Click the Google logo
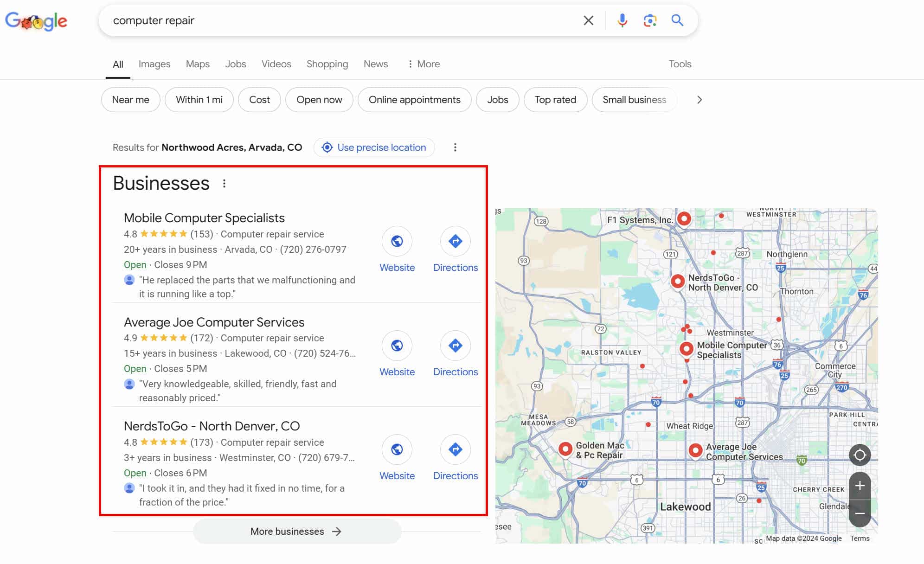Image resolution: width=924 pixels, height=564 pixels. 36,21
